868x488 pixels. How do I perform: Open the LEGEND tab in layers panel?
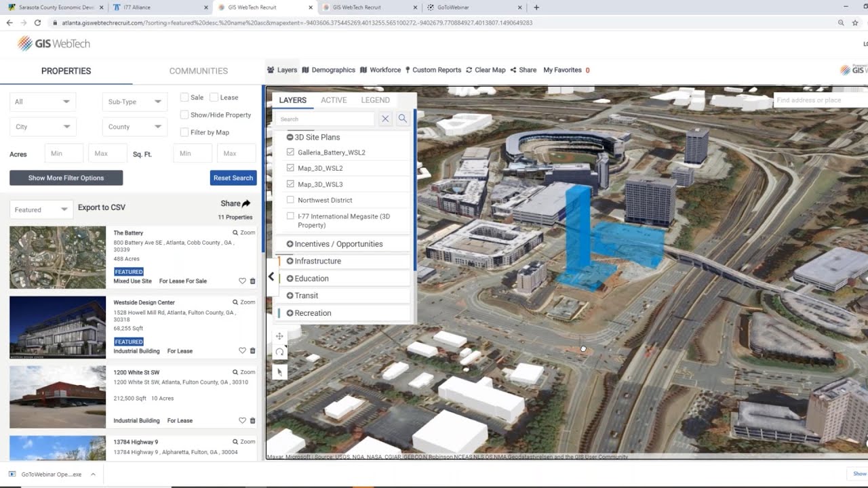[x=375, y=100]
